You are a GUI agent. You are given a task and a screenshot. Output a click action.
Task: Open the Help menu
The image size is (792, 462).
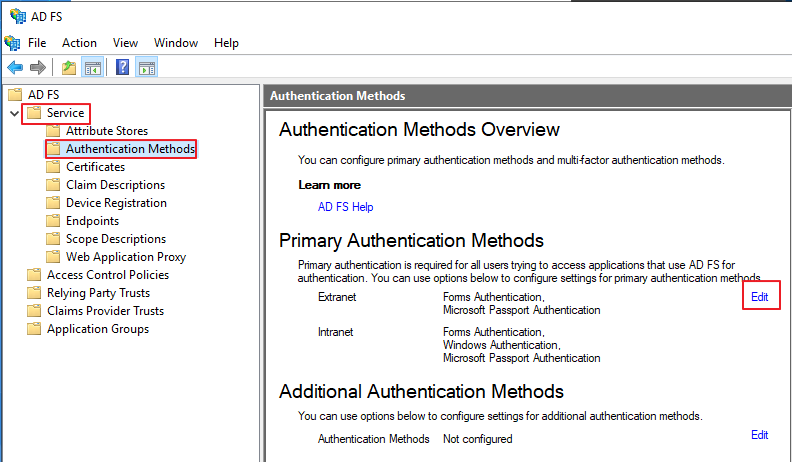coord(226,43)
